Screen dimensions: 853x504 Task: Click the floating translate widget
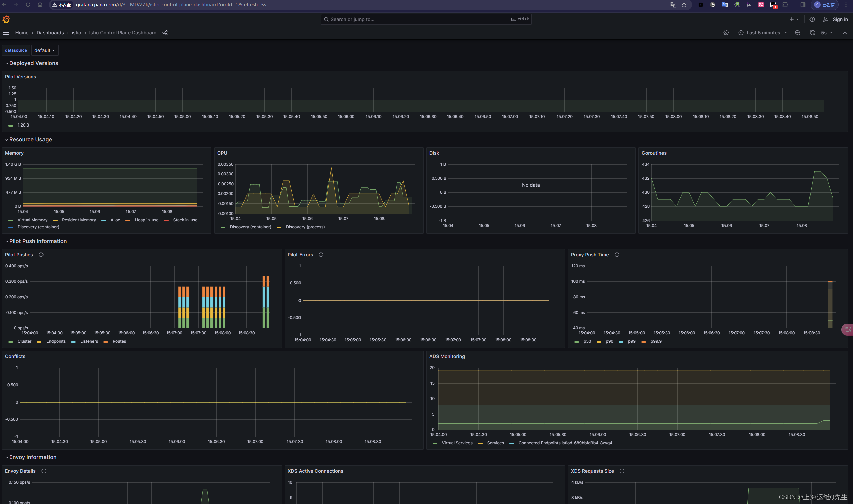(848, 329)
